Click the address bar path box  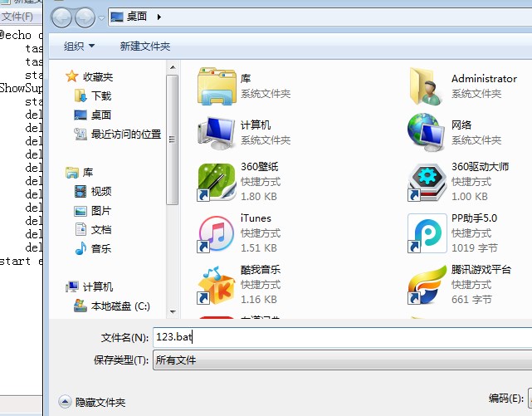[320, 17]
